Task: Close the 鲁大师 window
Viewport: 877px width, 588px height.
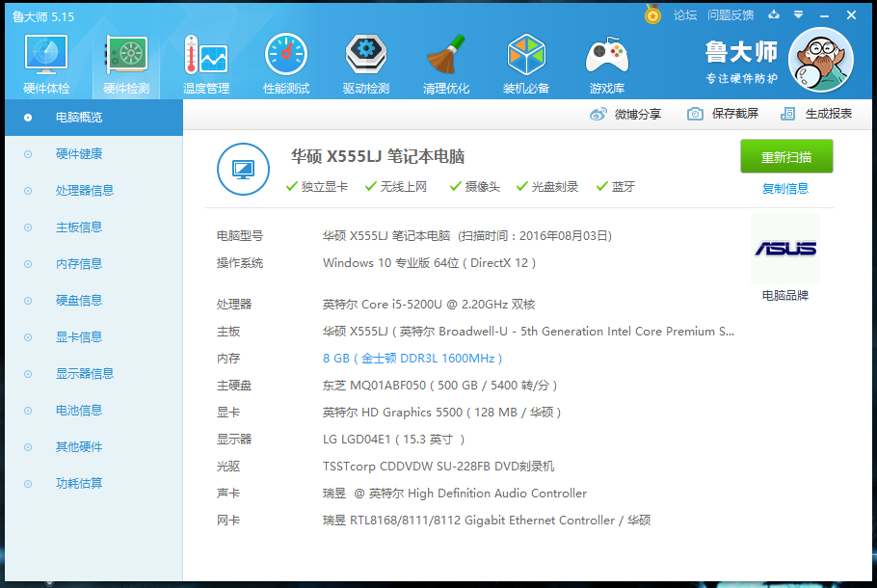Action: (851, 15)
